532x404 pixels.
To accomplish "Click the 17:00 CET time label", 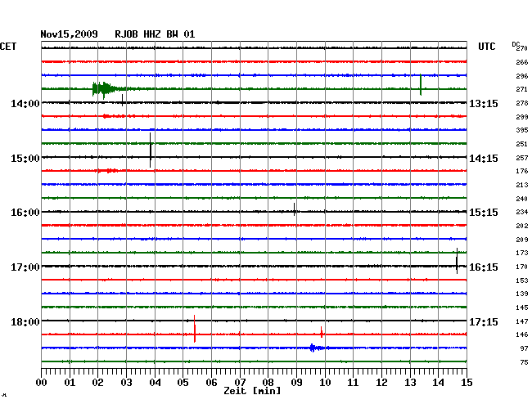I will pyautogui.click(x=25, y=267).
